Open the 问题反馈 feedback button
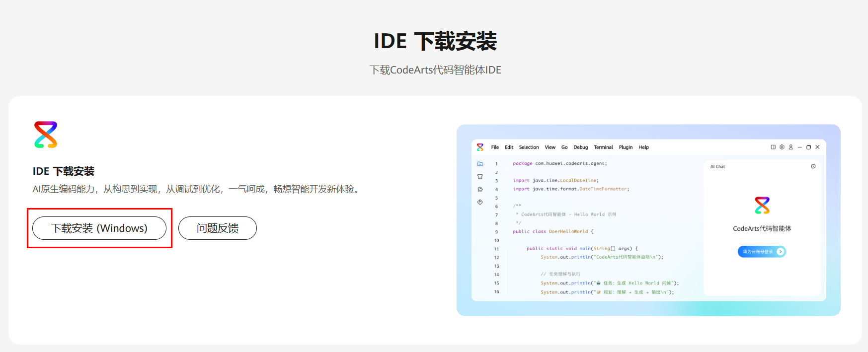868x352 pixels. (x=218, y=228)
